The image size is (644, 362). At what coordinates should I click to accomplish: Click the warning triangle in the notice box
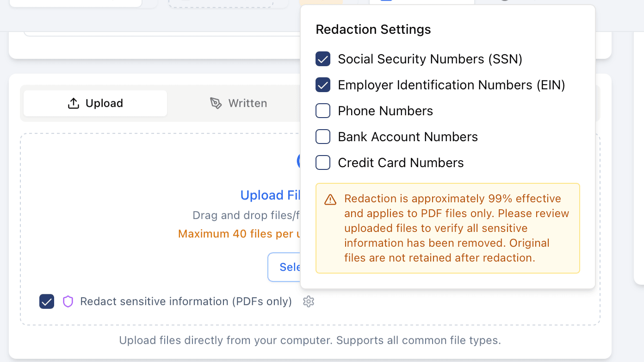(330, 199)
